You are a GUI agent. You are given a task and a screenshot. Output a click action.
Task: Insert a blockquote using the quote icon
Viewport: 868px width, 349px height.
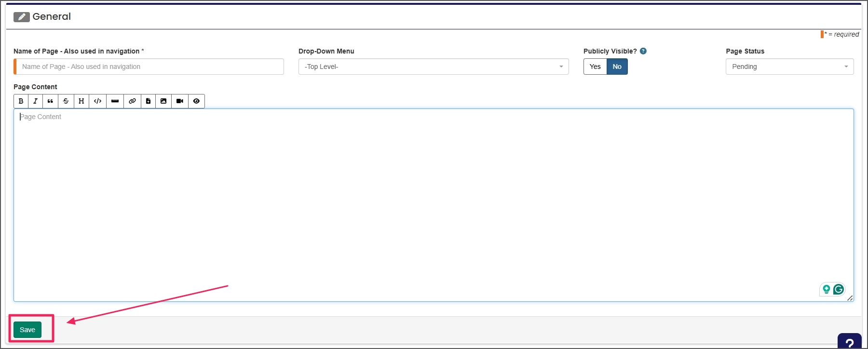(x=50, y=101)
